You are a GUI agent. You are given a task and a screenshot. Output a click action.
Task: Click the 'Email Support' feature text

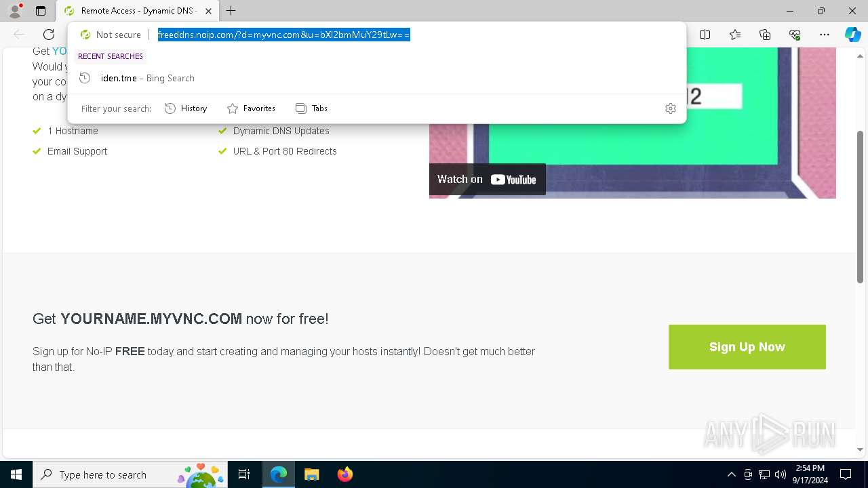77,151
